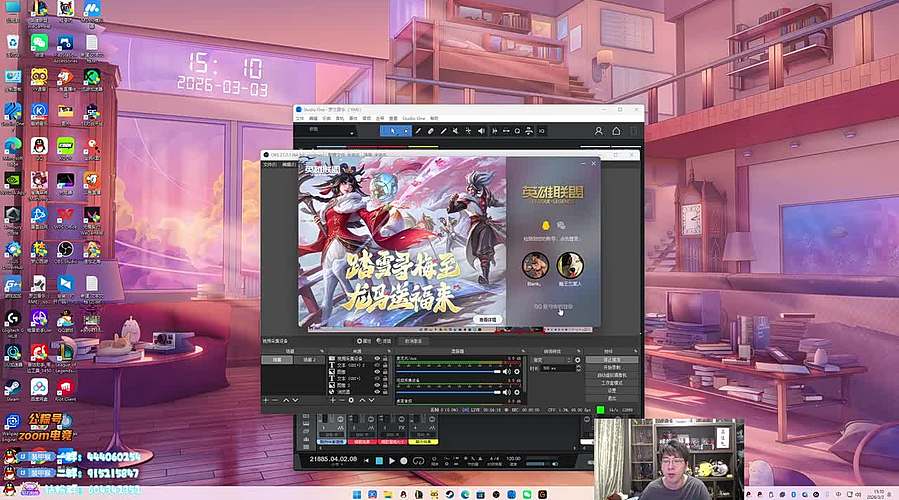Remove the selected scene with minus icon
The image size is (899, 500).
tap(275, 400)
